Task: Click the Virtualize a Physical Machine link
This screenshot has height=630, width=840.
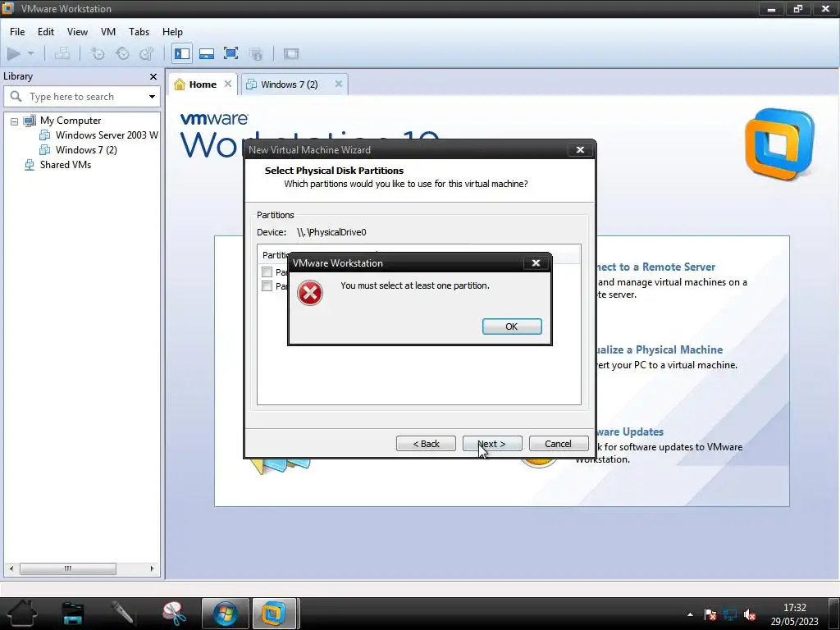Action: point(660,349)
